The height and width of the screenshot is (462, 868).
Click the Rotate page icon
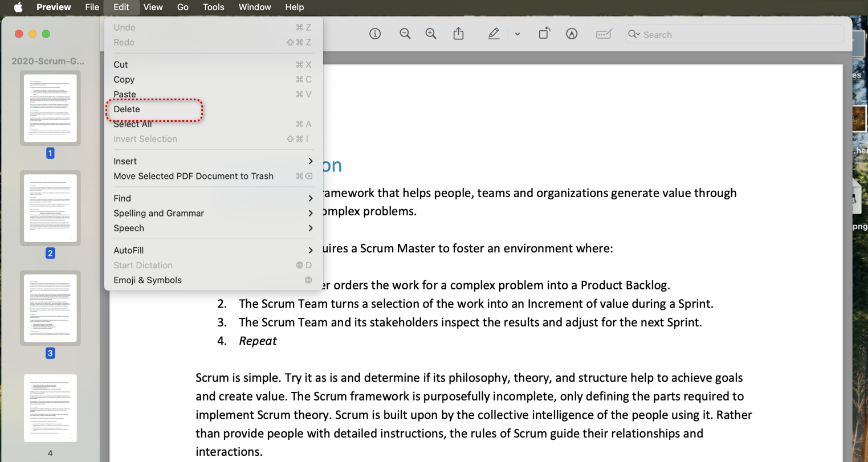[544, 34]
